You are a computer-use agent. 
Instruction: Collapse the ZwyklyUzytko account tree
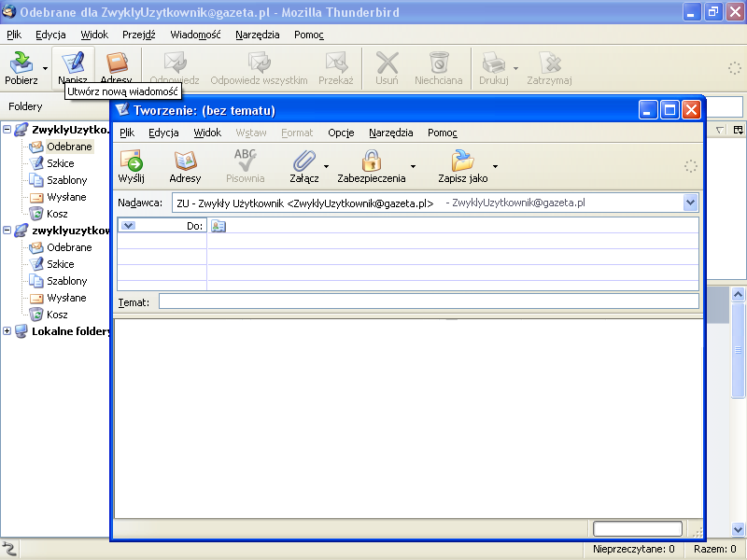pyautogui.click(x=7, y=129)
